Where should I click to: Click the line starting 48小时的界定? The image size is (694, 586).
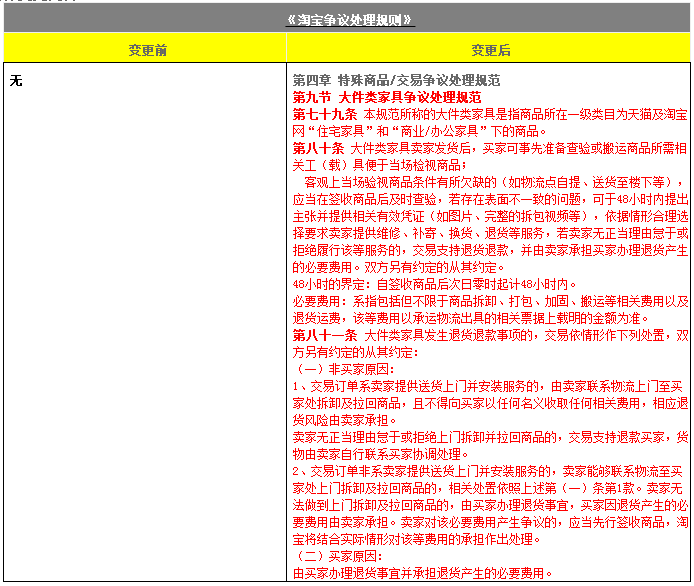click(x=434, y=284)
